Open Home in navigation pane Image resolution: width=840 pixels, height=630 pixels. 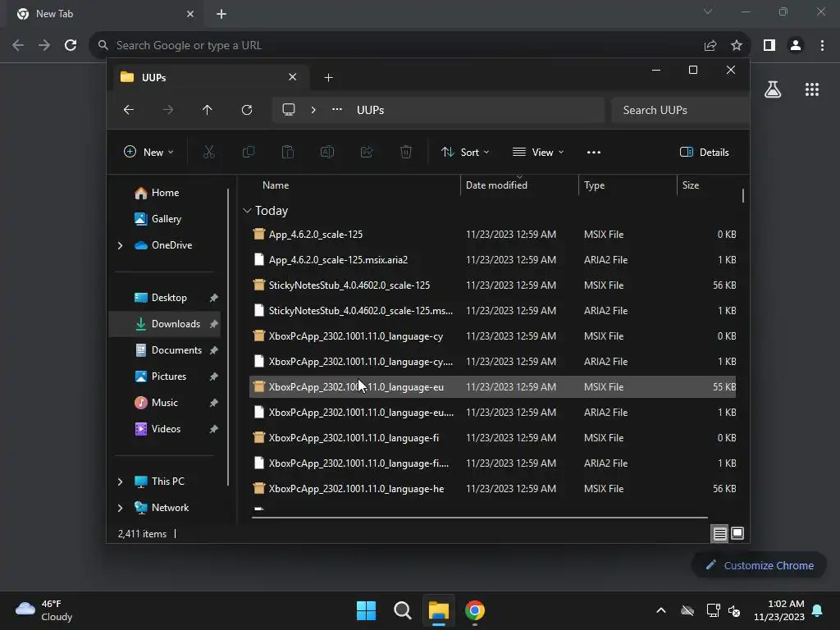pos(165,192)
